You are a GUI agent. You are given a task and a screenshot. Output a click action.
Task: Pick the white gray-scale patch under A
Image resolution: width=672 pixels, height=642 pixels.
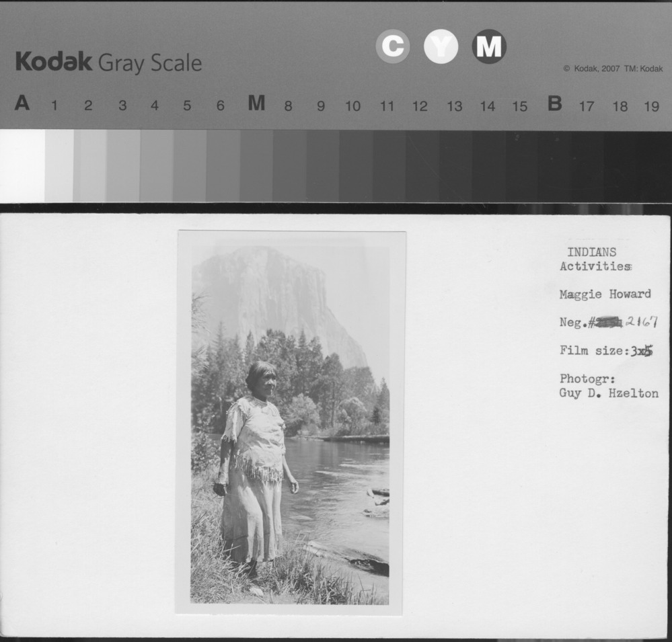(22, 165)
